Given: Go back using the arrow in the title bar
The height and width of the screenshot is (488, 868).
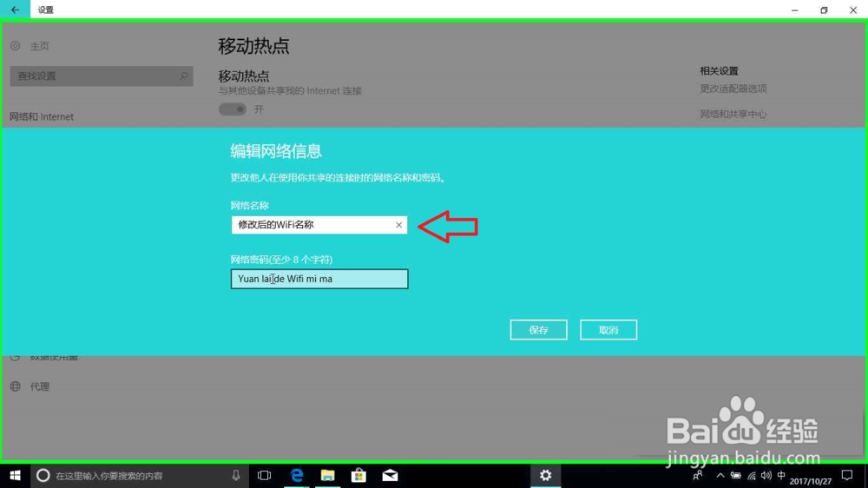Looking at the screenshot, I should pyautogui.click(x=15, y=10).
